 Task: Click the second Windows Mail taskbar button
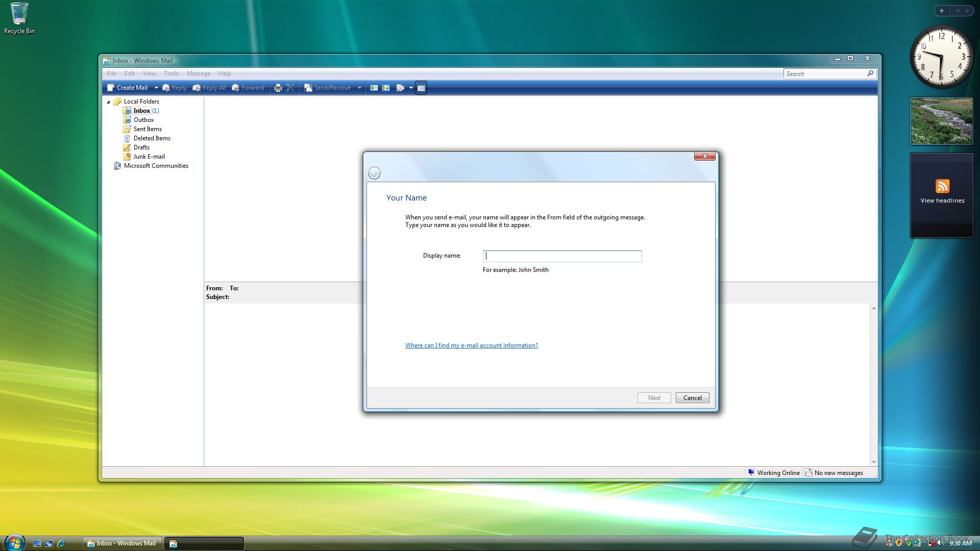pos(204,543)
